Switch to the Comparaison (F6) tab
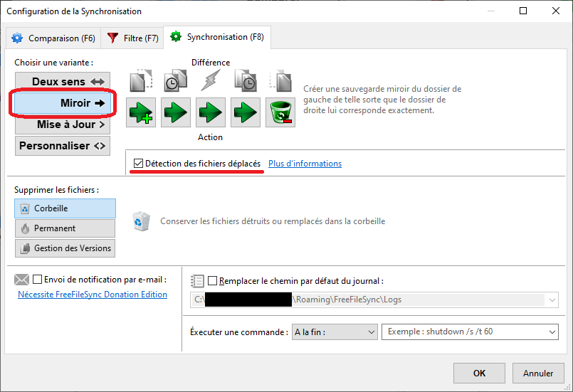The height and width of the screenshot is (392, 573). coord(53,38)
